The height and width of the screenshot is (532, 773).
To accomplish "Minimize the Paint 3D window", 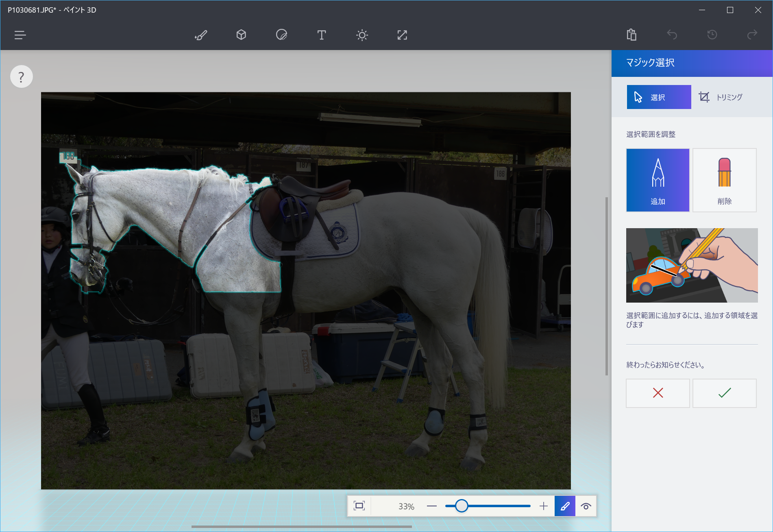I will pos(702,10).
